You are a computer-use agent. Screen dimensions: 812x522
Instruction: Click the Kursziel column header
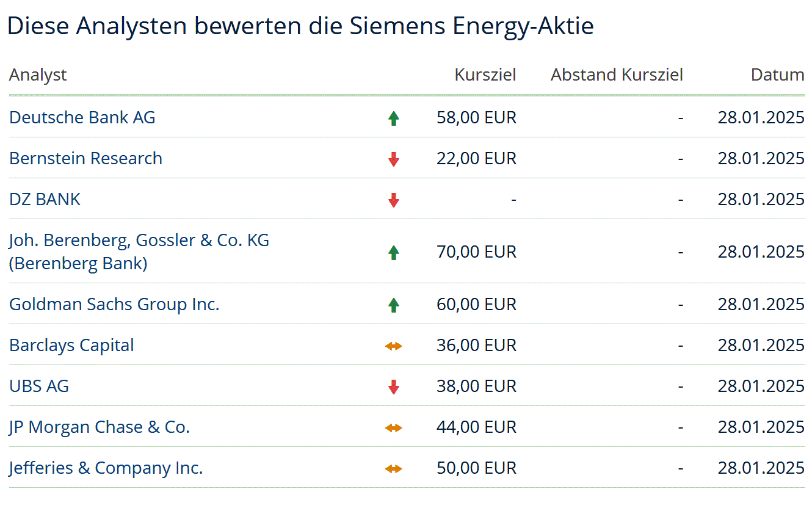(485, 75)
